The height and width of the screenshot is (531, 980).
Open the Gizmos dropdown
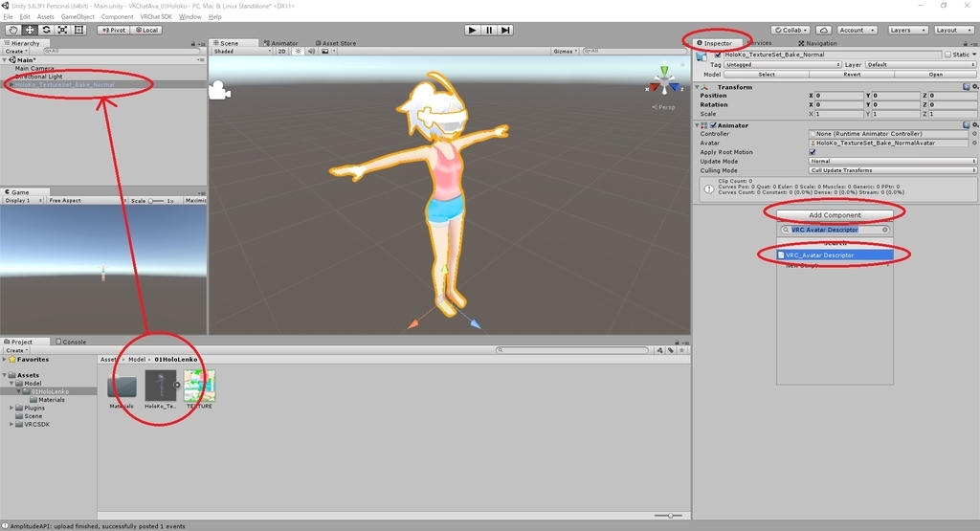point(565,52)
